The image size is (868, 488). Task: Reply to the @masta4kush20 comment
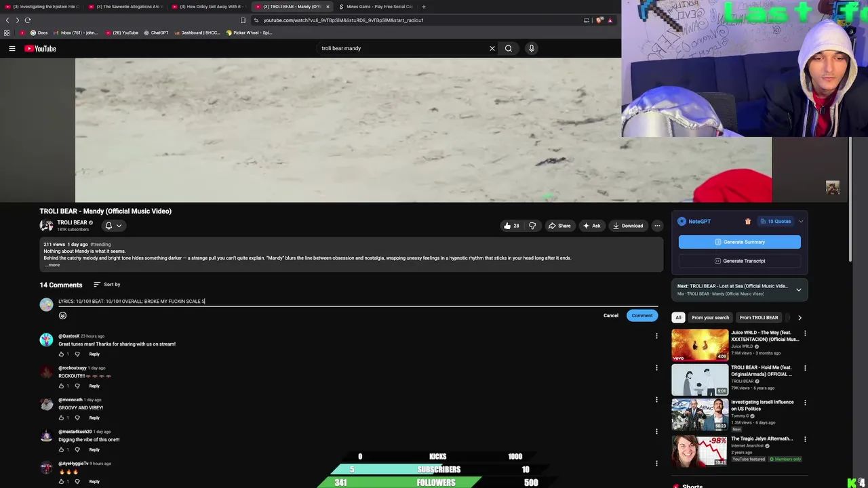click(x=94, y=449)
